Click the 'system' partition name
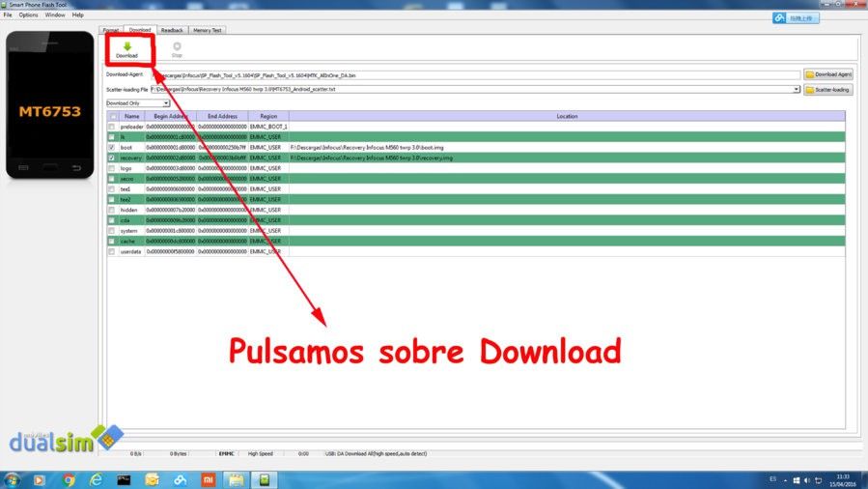Image resolution: width=868 pixels, height=489 pixels. [x=129, y=231]
